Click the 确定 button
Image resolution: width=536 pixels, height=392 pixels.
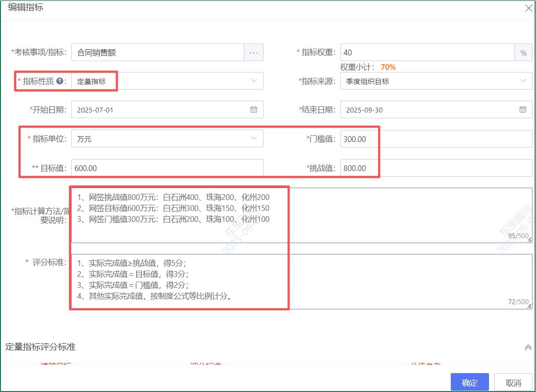tap(470, 382)
